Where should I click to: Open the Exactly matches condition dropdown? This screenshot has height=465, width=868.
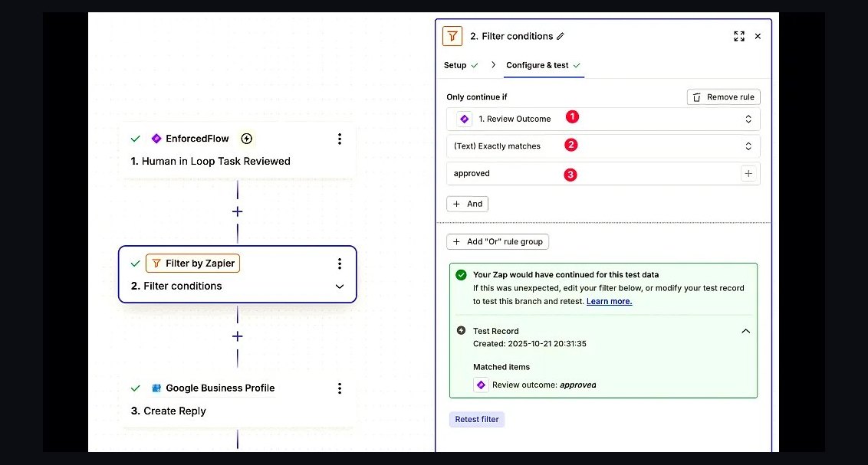[x=603, y=146]
